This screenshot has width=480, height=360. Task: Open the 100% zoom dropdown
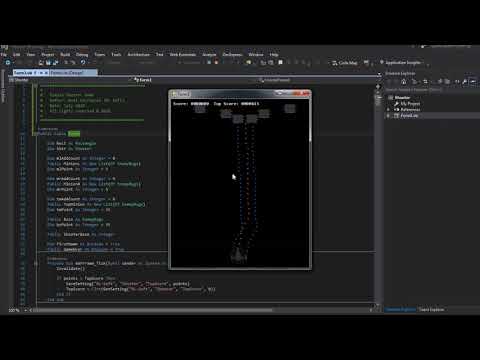(x=17, y=310)
